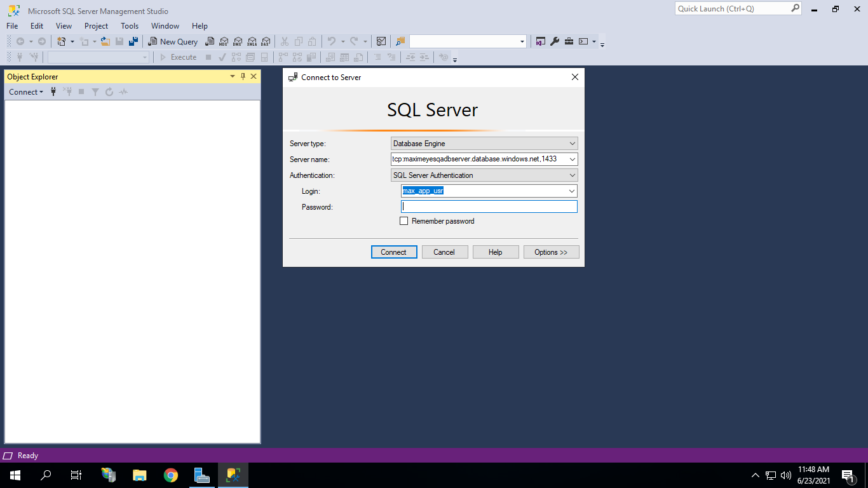868x488 pixels.
Task: Close the Connect to Server dialog
Action: 575,77
